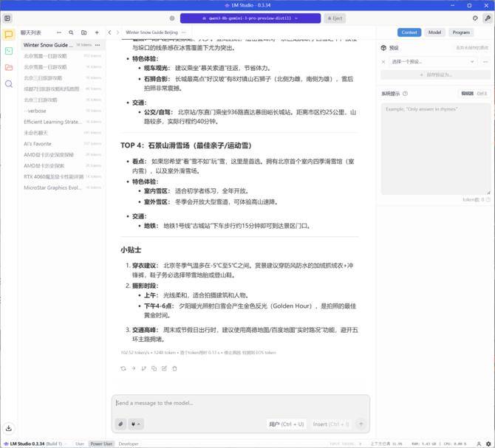Regenerate the assistant's response
The image size is (495, 448).
123,368
